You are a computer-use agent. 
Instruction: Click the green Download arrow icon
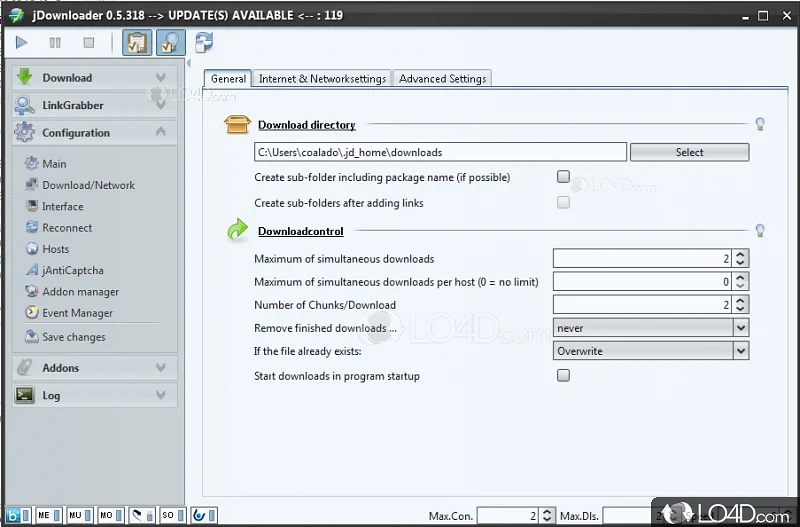pos(24,77)
